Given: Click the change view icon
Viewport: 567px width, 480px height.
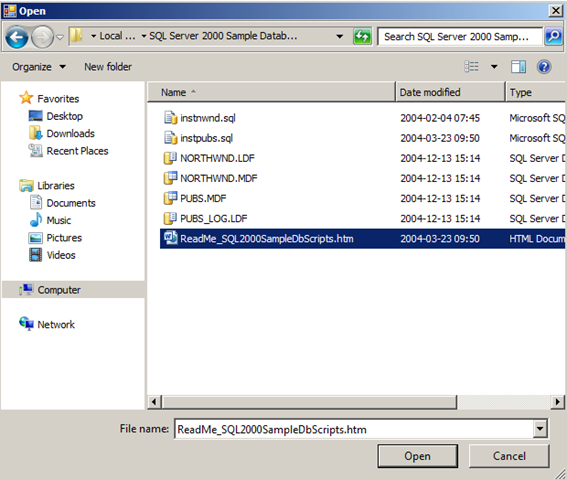Looking at the screenshot, I should point(472,67).
